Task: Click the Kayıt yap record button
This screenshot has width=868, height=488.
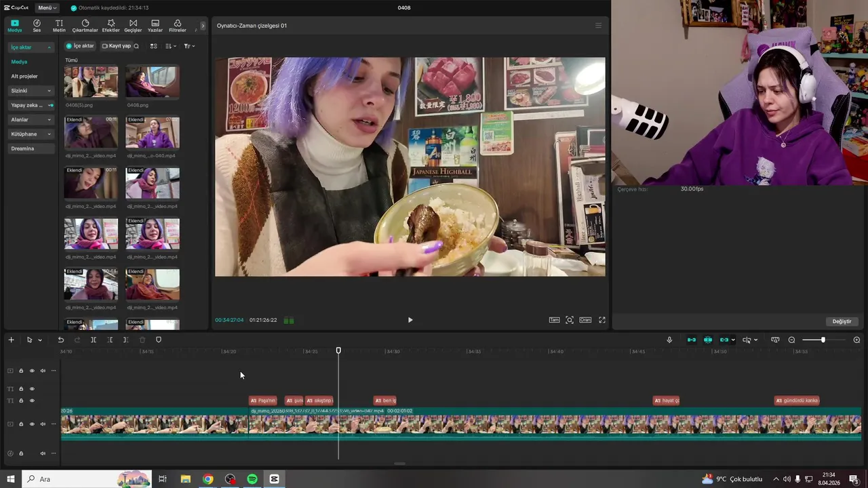Action: 117,46
